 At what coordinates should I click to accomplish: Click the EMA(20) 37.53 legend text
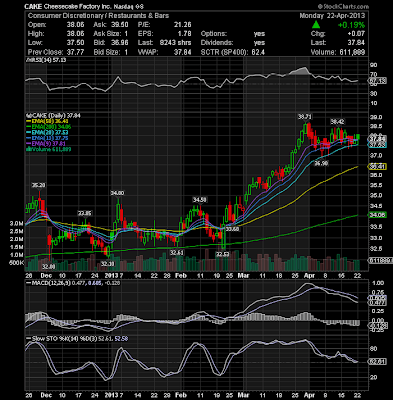click(x=50, y=132)
